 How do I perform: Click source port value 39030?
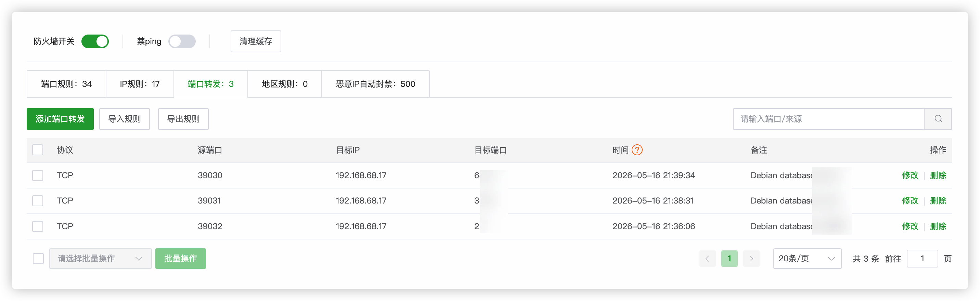[210, 175]
